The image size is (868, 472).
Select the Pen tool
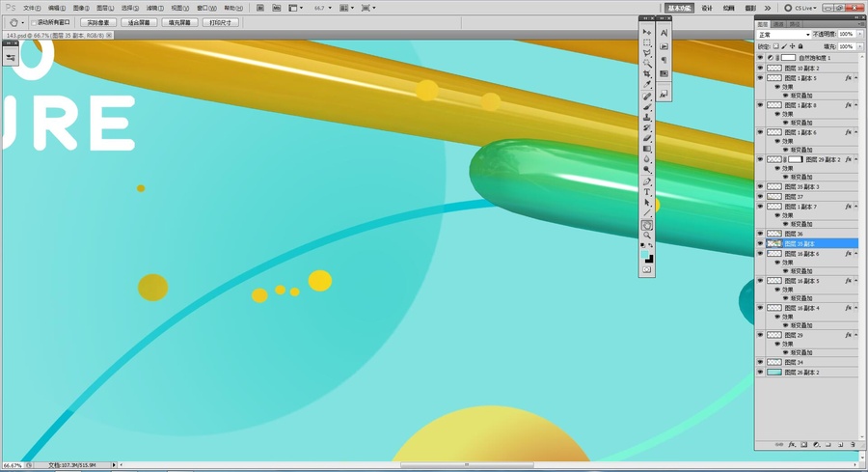(646, 181)
